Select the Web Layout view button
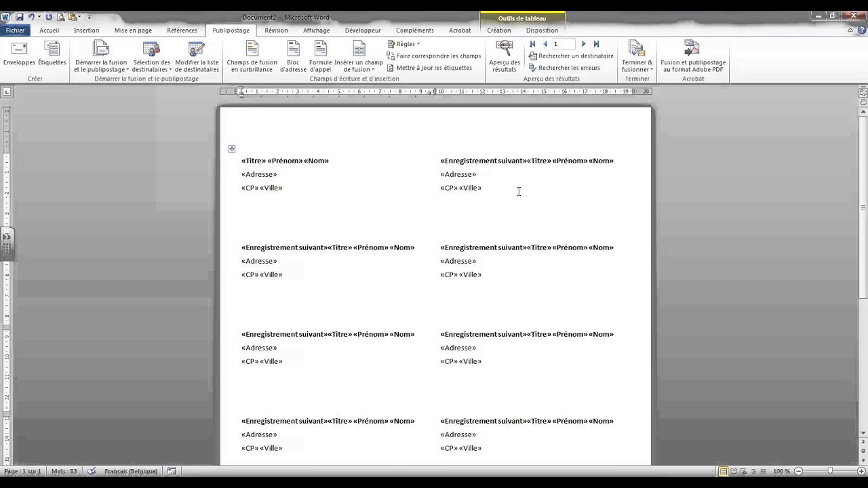Viewport: 868px width, 488px height. [744, 471]
